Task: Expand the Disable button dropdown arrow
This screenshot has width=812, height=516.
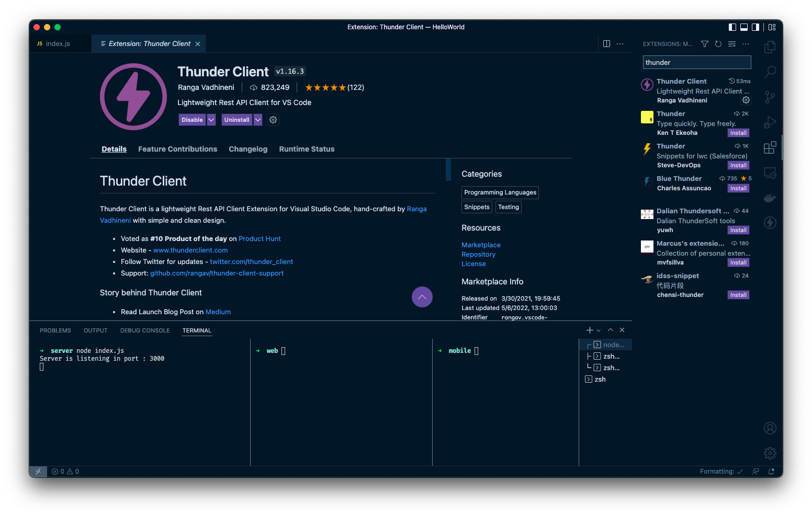Action: pyautogui.click(x=211, y=120)
